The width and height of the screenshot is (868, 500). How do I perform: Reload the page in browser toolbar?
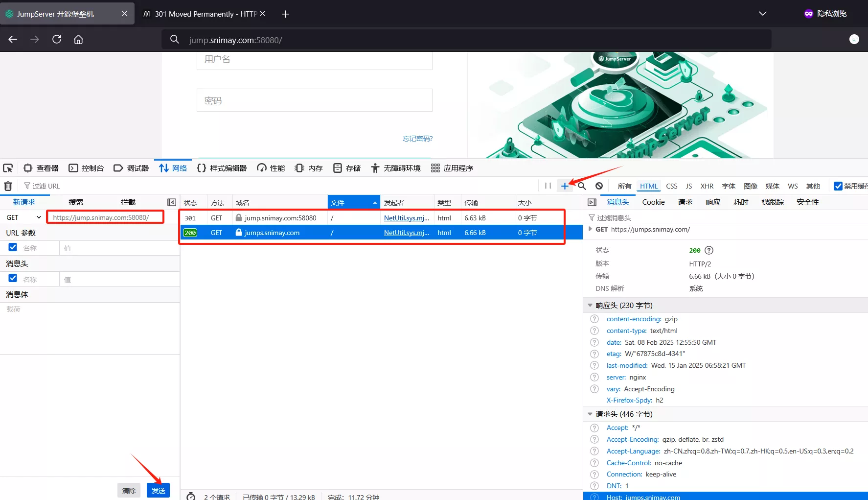pyautogui.click(x=57, y=40)
